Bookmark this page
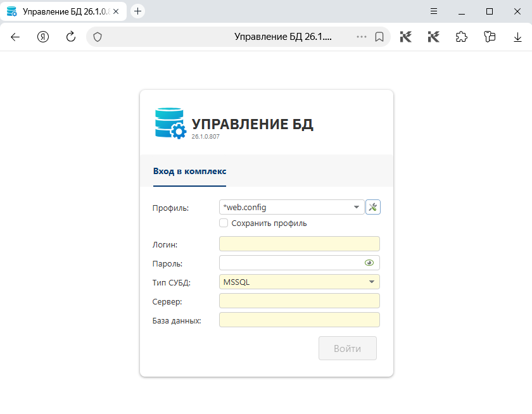The height and width of the screenshot is (414, 532). click(379, 37)
